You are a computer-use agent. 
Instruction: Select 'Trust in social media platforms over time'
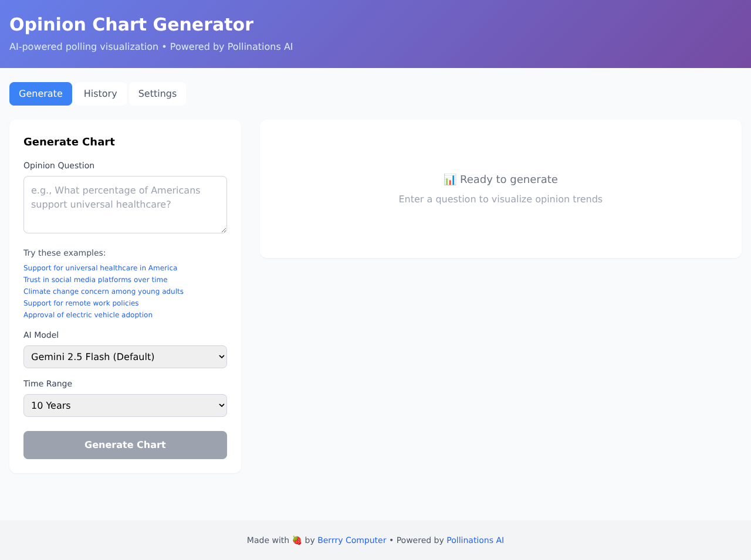coord(95,280)
